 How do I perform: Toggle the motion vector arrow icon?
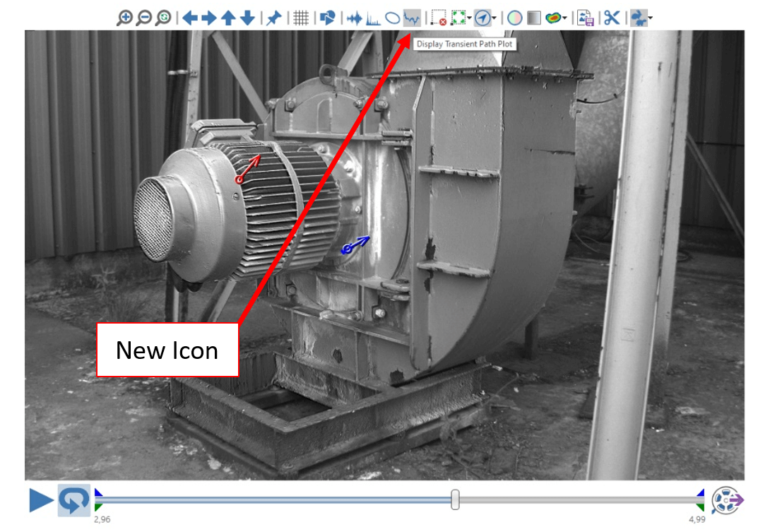tap(482, 18)
